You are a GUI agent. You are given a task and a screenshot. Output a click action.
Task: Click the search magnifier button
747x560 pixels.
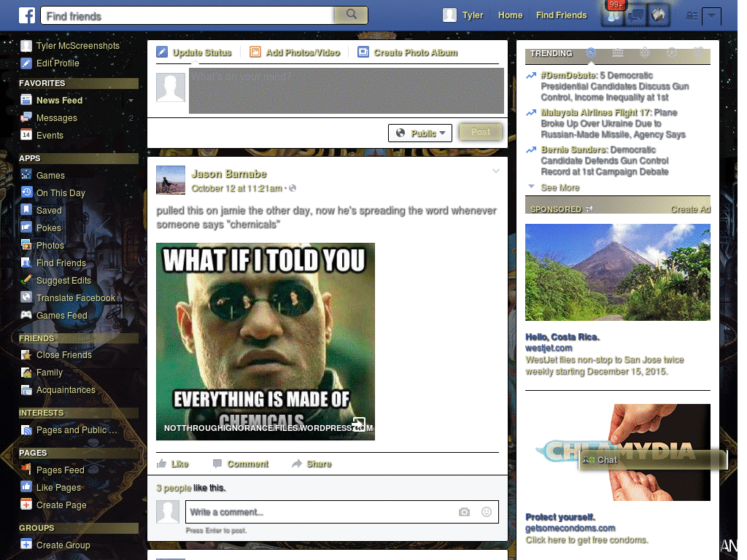[x=351, y=15]
